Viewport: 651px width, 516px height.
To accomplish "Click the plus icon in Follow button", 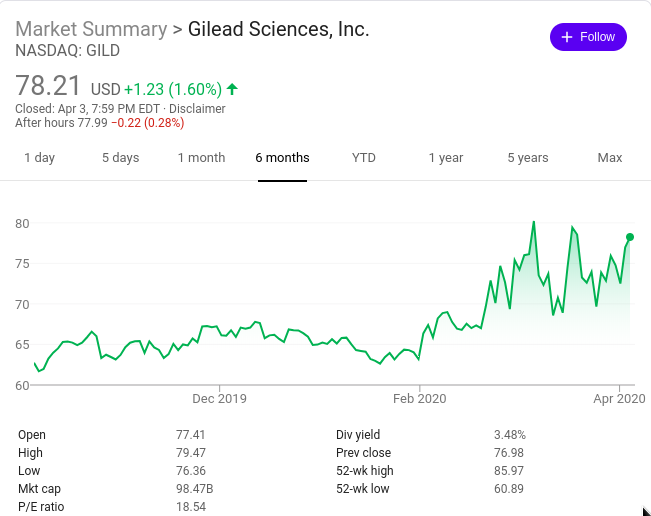I will (567, 37).
